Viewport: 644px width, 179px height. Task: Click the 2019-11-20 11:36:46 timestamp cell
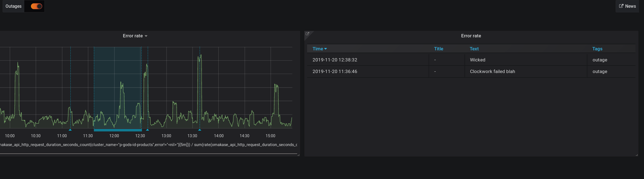(335, 71)
